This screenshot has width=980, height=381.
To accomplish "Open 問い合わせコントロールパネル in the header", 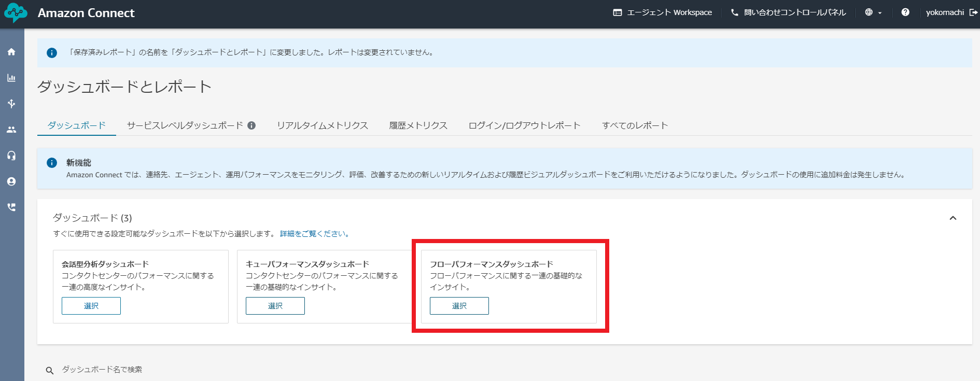I will (788, 12).
